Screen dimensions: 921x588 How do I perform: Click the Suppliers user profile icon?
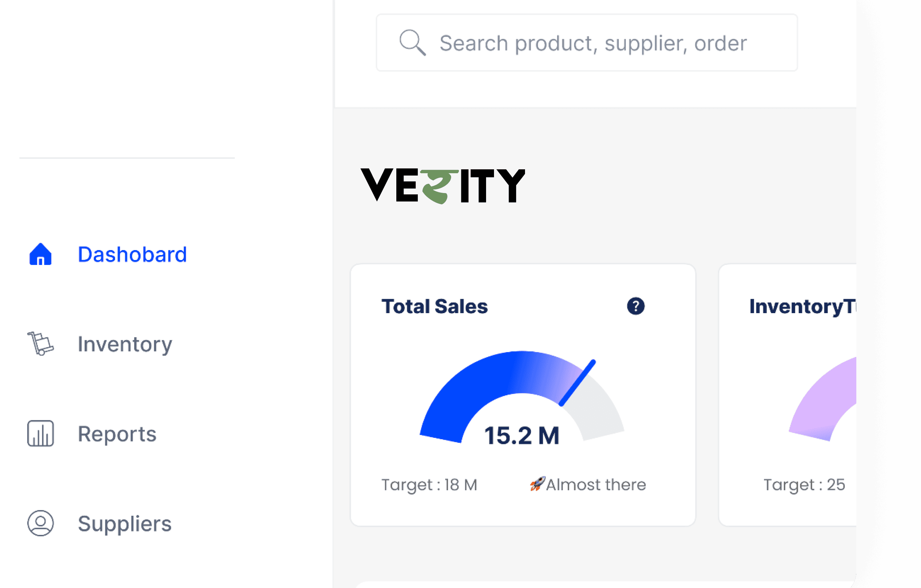[x=40, y=523]
